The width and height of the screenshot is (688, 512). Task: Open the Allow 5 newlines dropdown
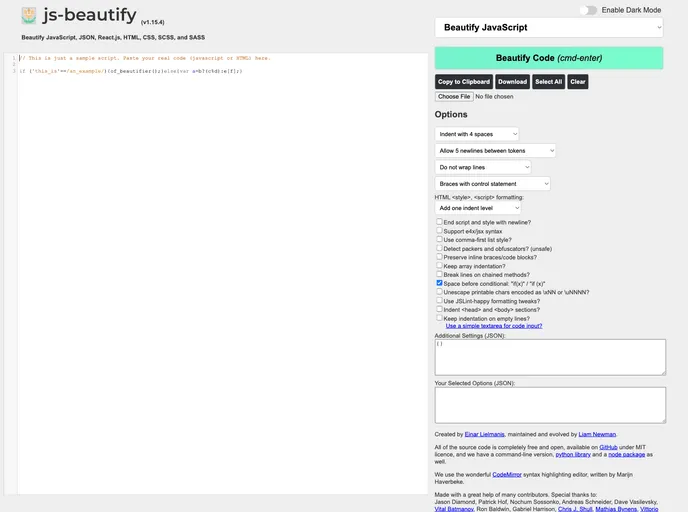[495, 151]
